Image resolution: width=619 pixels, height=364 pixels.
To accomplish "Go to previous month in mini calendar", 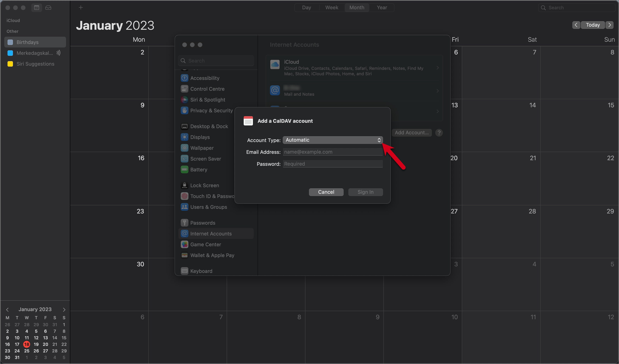I will [7, 309].
